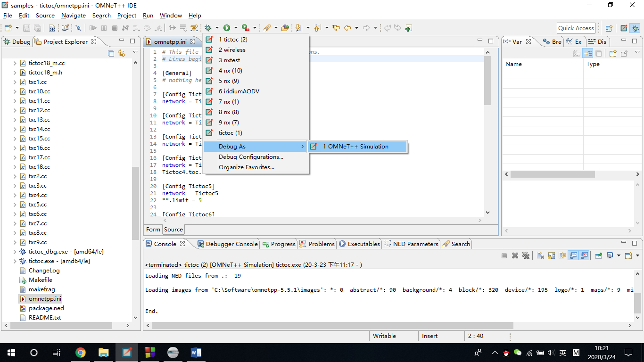The height and width of the screenshot is (362, 644).
Task: Click the External Tools run icon
Action: pos(245,28)
